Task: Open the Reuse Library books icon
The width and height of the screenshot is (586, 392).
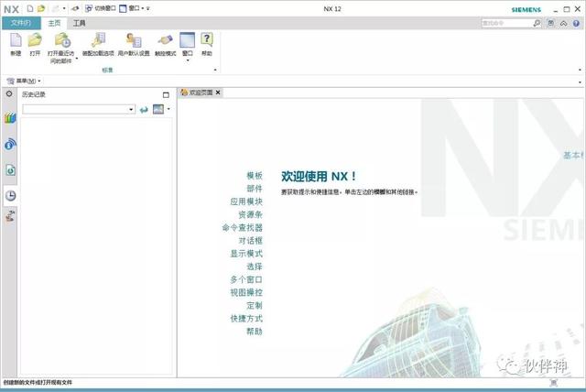Action: click(10, 118)
